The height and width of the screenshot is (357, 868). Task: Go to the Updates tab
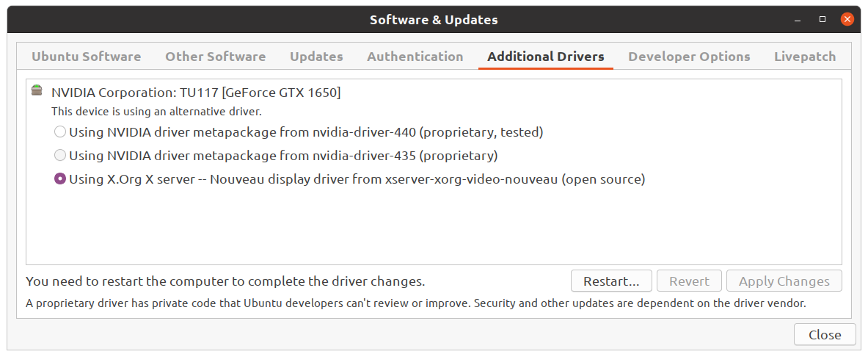[316, 57]
